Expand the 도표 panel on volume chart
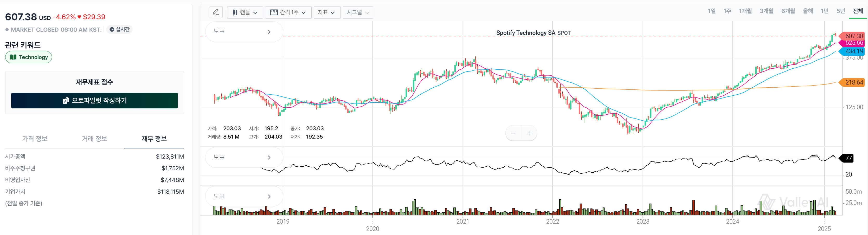This screenshot has height=235, width=868. tap(244, 196)
